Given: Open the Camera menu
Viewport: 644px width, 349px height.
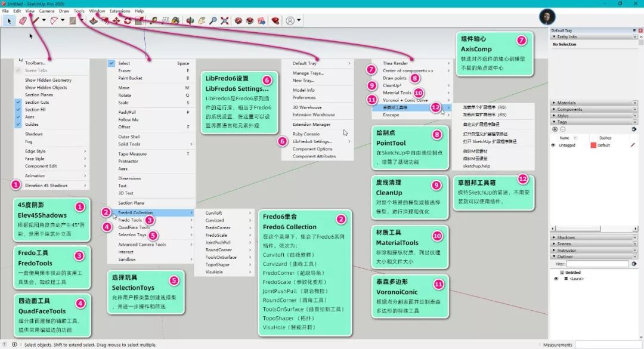Looking at the screenshot, I should click(47, 11).
